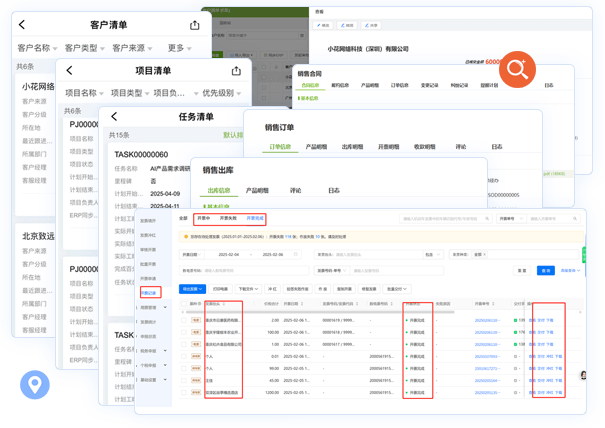The width and height of the screenshot is (605, 428).
Task: Select all rows with the header checkbox
Action: pyautogui.click(x=184, y=304)
